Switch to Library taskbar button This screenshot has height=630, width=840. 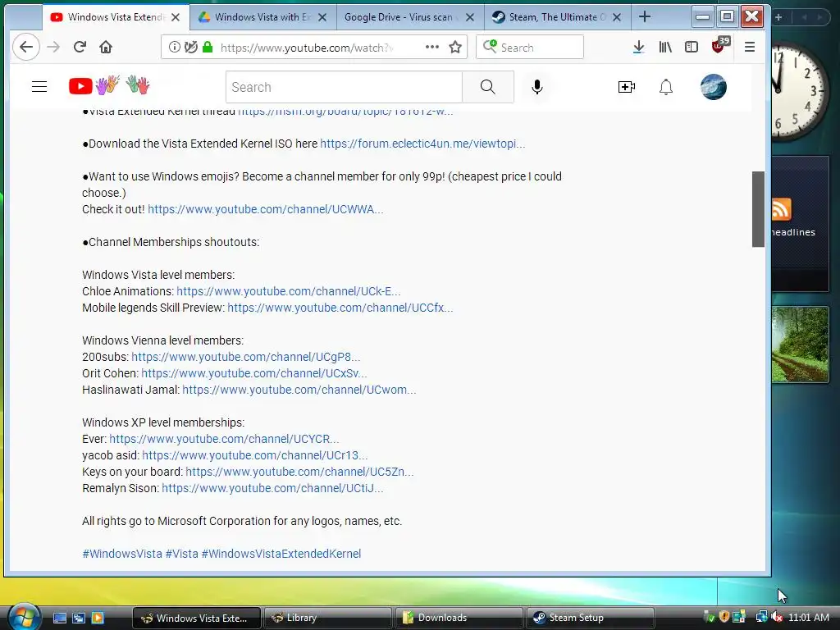click(327, 618)
